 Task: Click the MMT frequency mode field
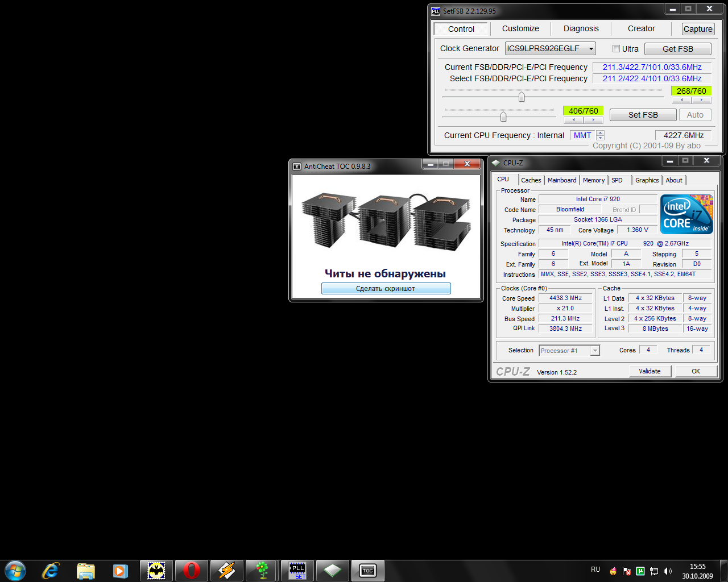pos(582,135)
